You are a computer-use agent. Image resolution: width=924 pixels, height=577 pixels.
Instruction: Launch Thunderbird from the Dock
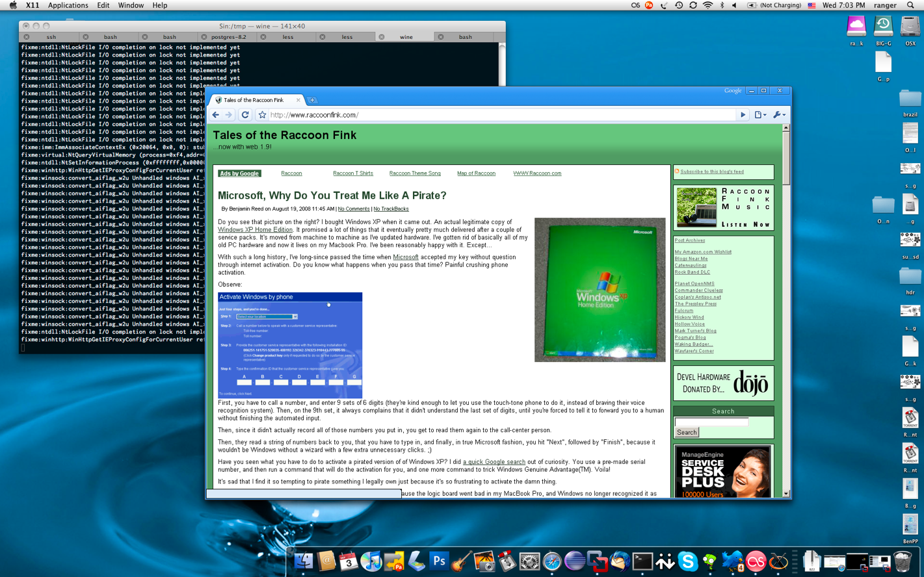click(x=620, y=561)
